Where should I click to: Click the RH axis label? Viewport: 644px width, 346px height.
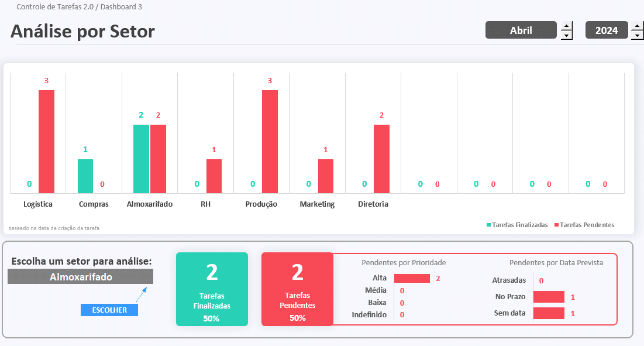pos(205,204)
